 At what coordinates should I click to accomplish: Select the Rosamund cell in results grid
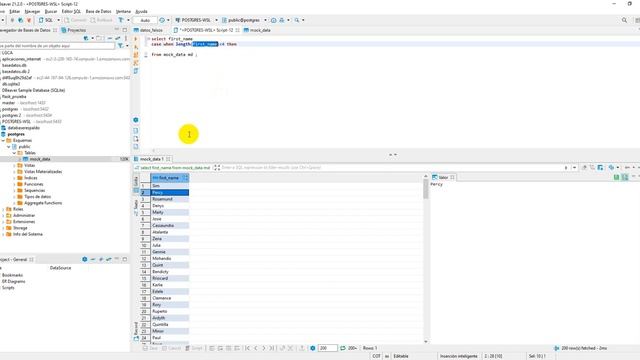(x=169, y=199)
